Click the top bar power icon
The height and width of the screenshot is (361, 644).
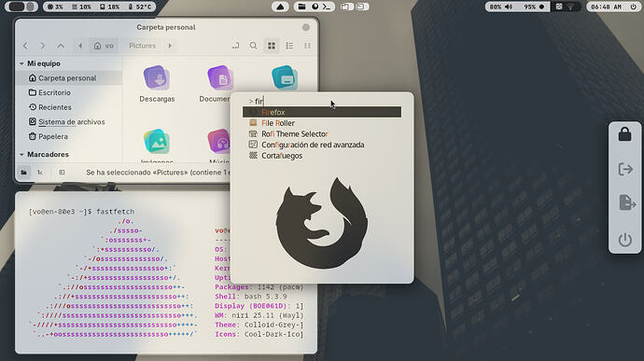(x=634, y=7)
